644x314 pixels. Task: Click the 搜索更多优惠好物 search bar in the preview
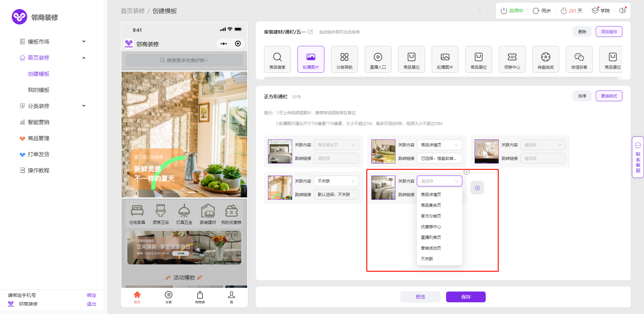click(184, 60)
